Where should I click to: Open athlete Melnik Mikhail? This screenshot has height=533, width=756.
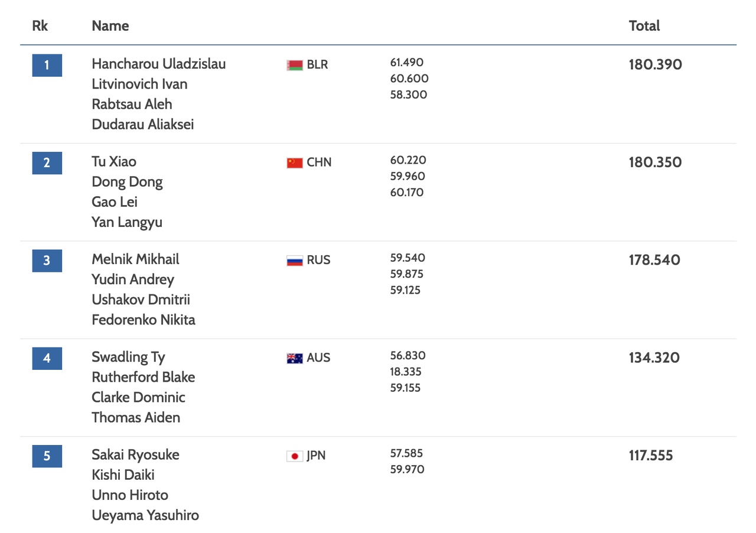(x=135, y=259)
